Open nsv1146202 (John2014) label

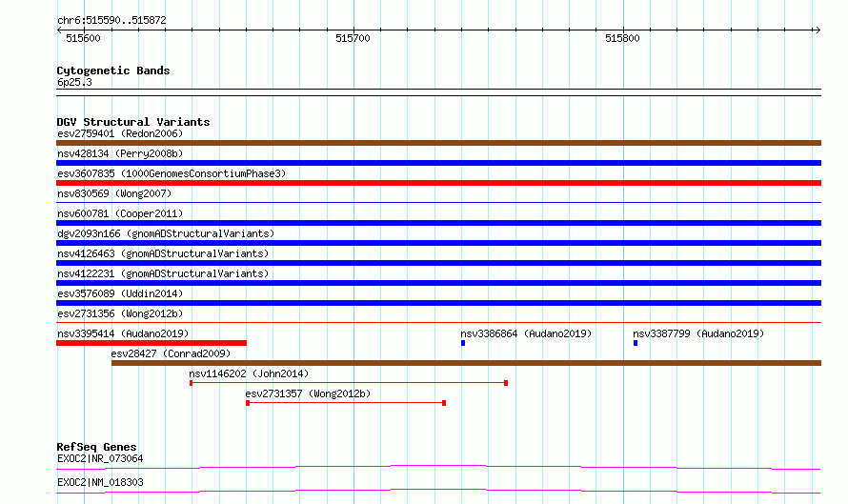(x=249, y=373)
